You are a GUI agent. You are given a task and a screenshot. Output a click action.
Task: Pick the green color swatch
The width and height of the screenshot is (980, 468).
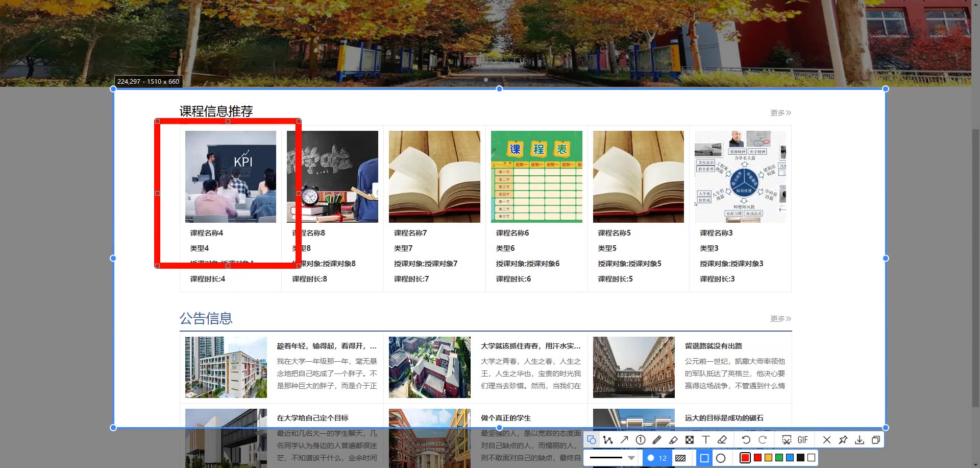pos(779,458)
